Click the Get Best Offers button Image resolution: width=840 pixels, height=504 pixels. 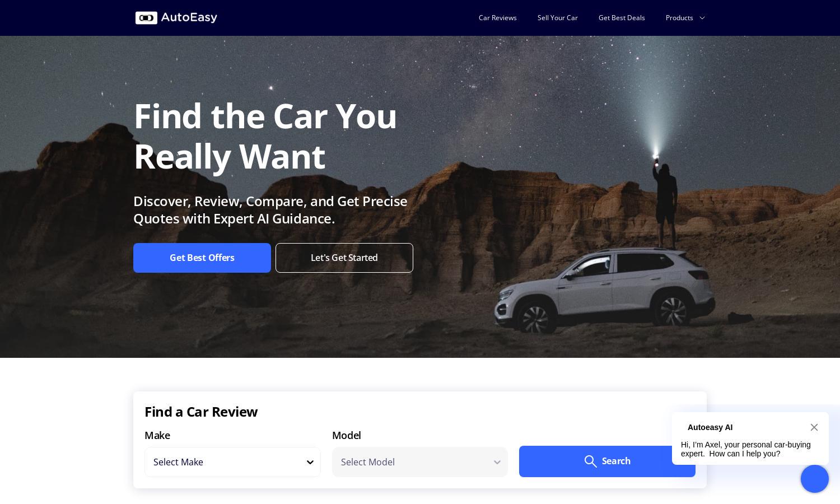[202, 258]
